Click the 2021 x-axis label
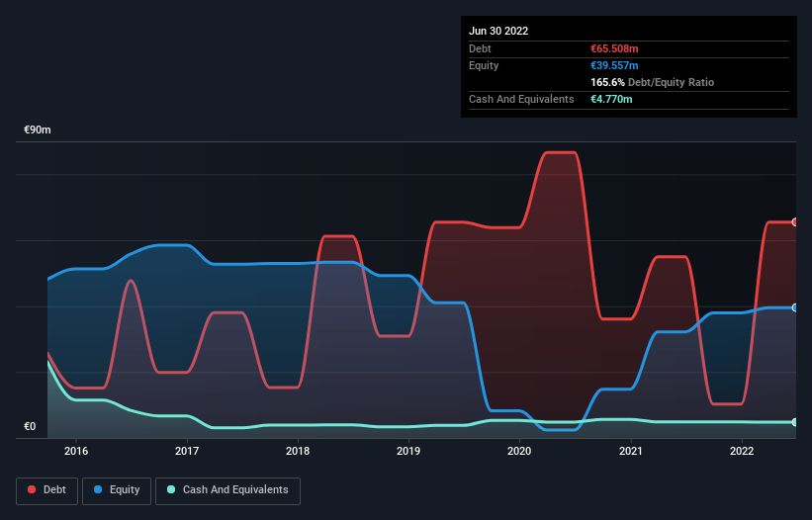 pos(631,451)
